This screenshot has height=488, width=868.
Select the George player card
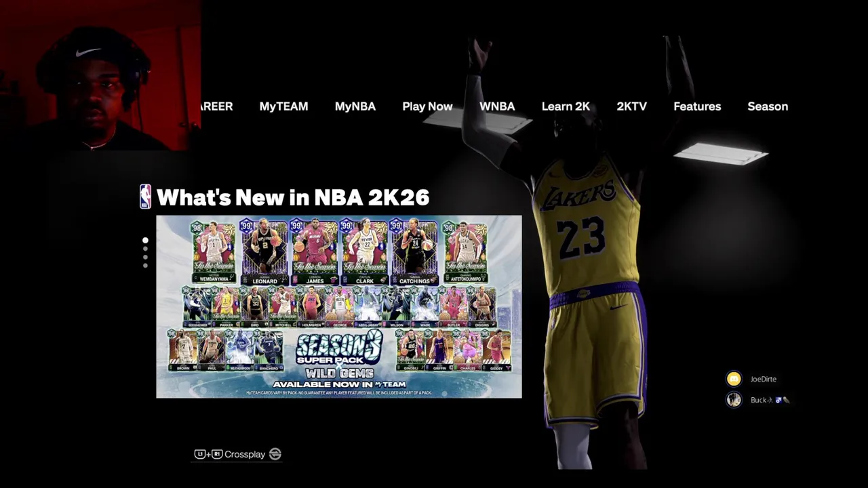tap(340, 307)
